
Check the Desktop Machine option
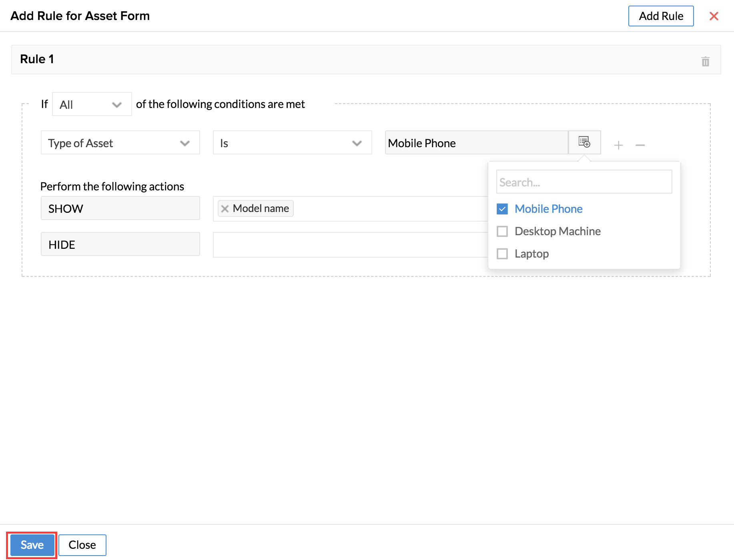502,231
